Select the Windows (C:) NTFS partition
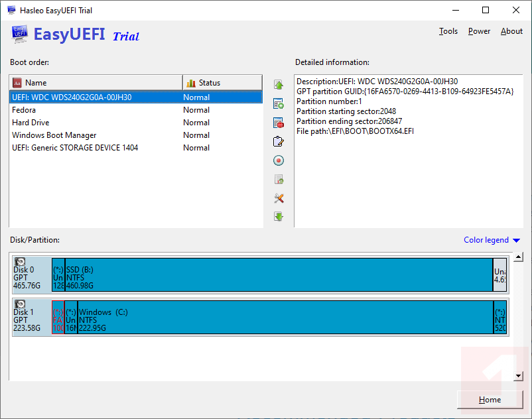532x419 pixels. pyautogui.click(x=285, y=317)
